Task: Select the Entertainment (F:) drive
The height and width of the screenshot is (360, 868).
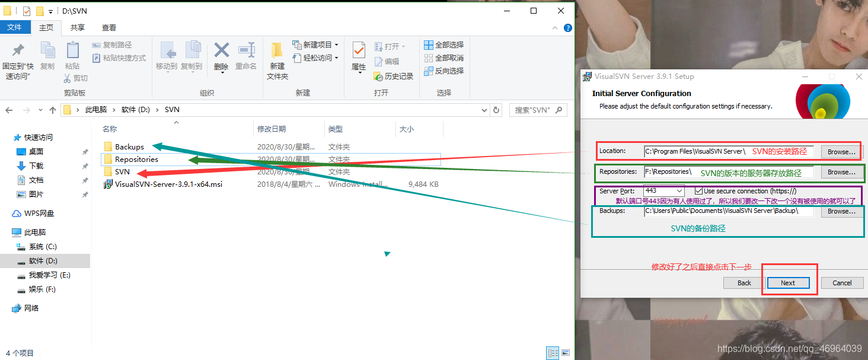Action: coord(43,289)
